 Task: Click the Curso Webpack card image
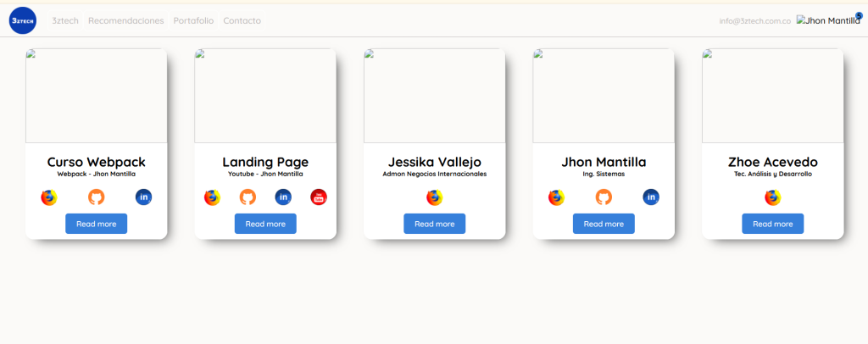point(97,96)
